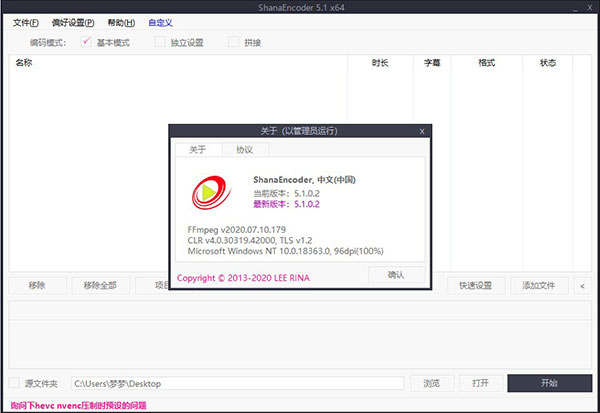The width and height of the screenshot is (600, 413).
Task: Click the Microsoft Windows NT version text
Action: (x=285, y=251)
